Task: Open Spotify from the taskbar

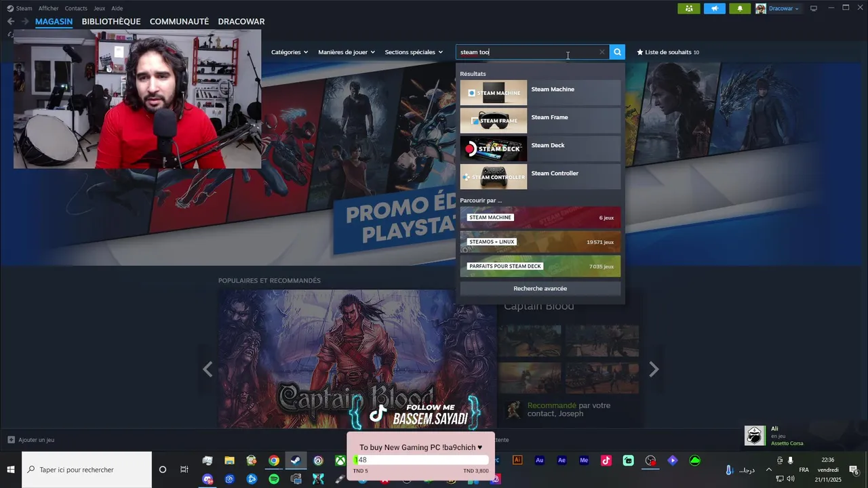Action: [x=274, y=479]
